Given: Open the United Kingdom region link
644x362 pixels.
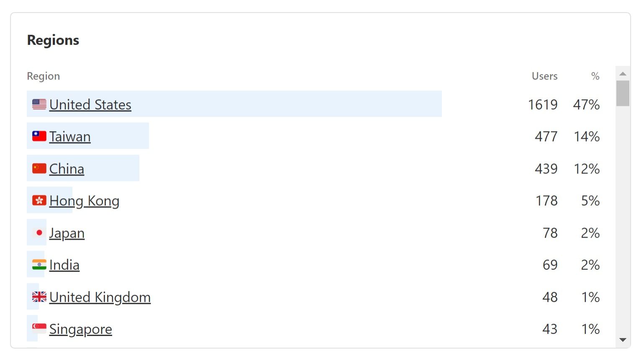Looking at the screenshot, I should tap(100, 297).
